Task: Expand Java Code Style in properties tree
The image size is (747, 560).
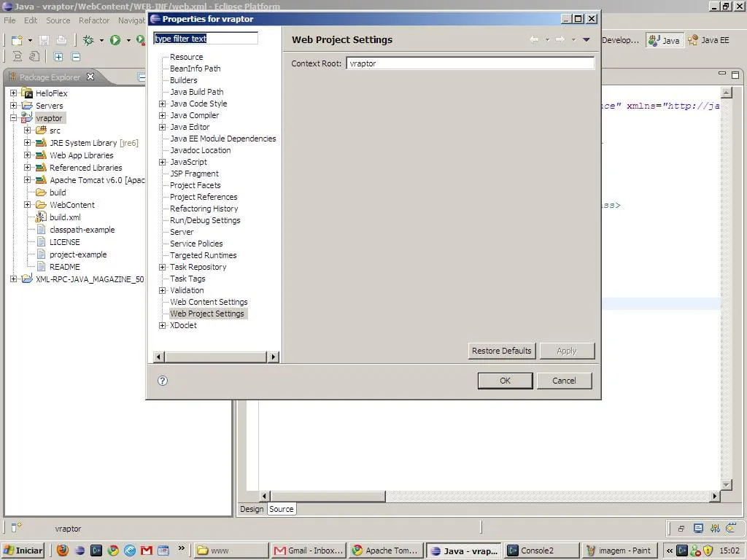Action: (x=163, y=104)
